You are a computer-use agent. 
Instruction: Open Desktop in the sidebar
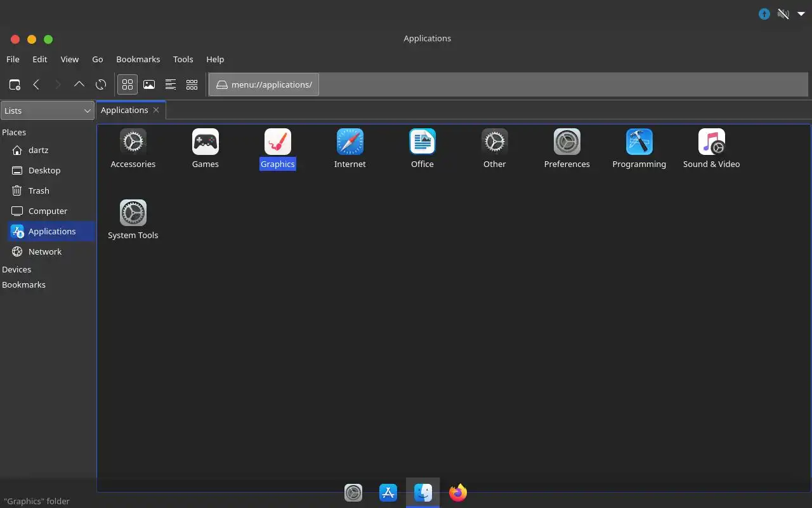44,170
